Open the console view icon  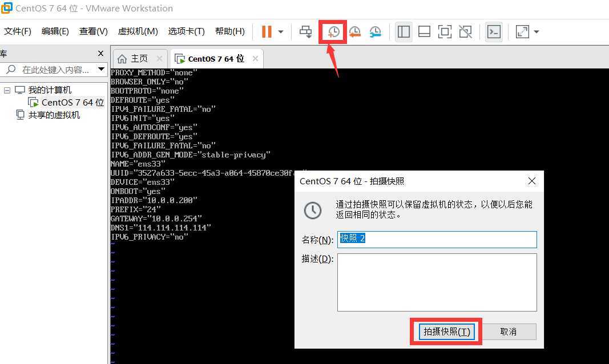(x=494, y=31)
